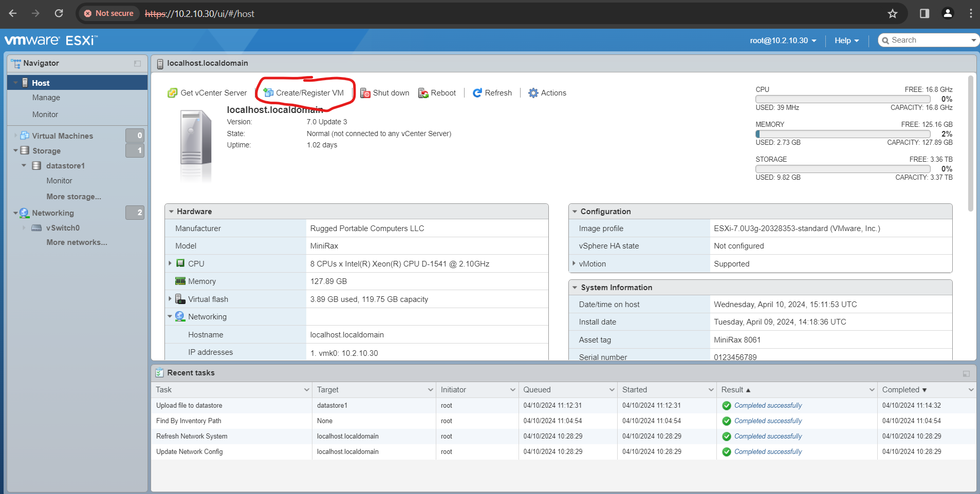
Task: Collapse the Networking tree node in Navigator
Action: click(15, 213)
